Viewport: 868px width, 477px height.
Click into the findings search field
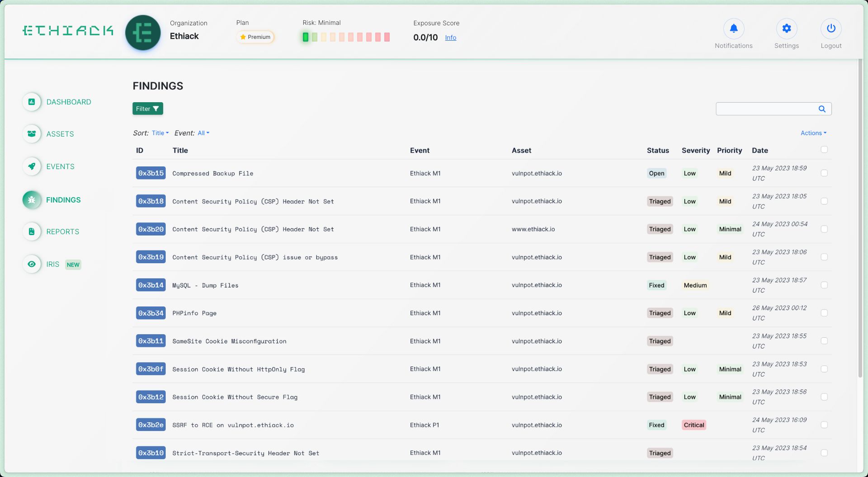click(766, 109)
